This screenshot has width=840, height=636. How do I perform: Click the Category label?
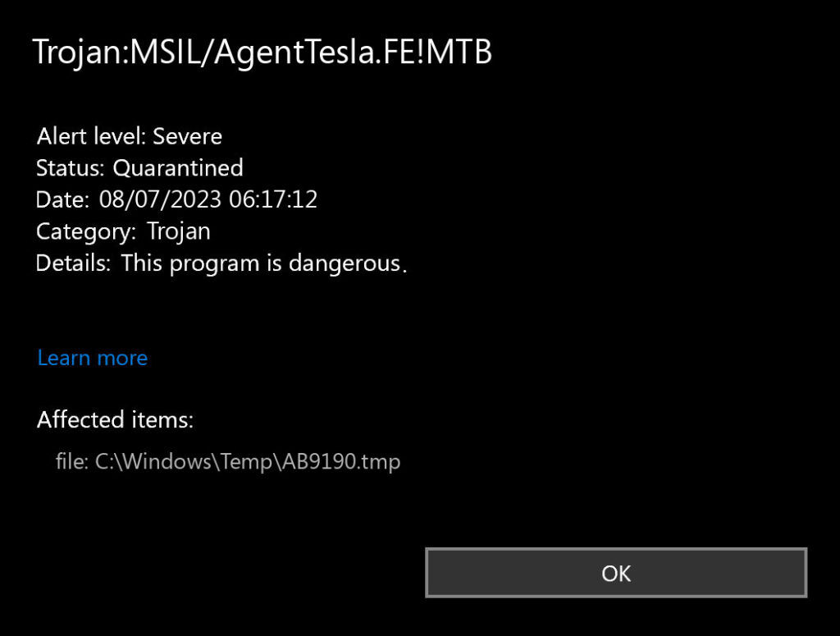(86, 231)
